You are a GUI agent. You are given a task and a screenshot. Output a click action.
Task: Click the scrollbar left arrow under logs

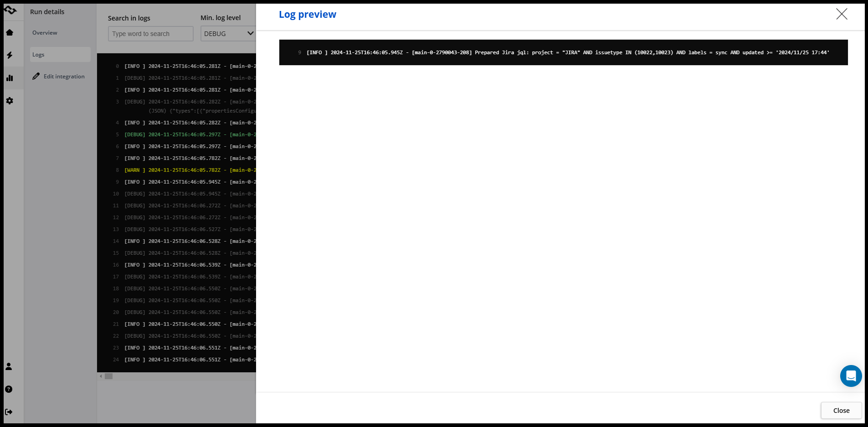pyautogui.click(x=101, y=376)
